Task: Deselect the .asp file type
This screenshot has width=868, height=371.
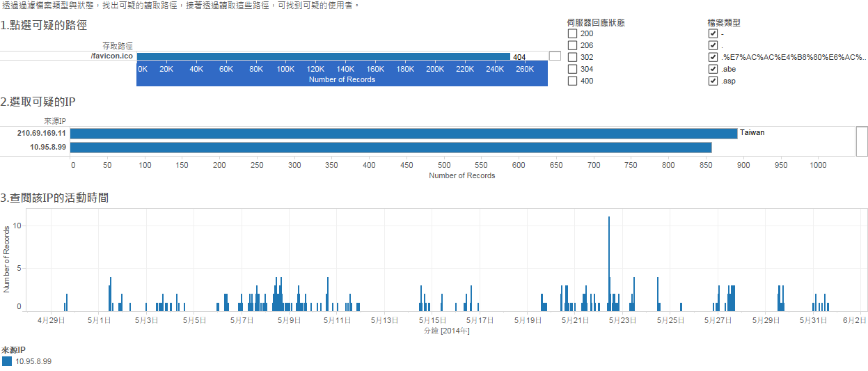Action: point(713,81)
